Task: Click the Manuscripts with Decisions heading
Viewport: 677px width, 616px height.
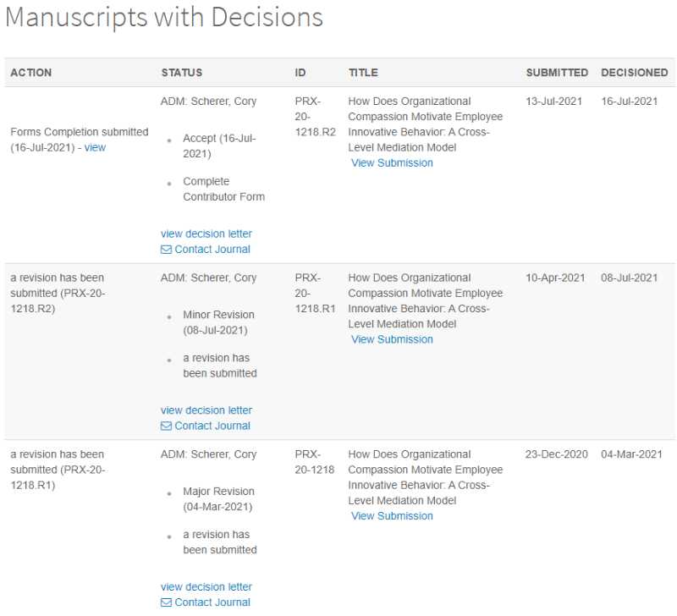Action: coord(164,17)
